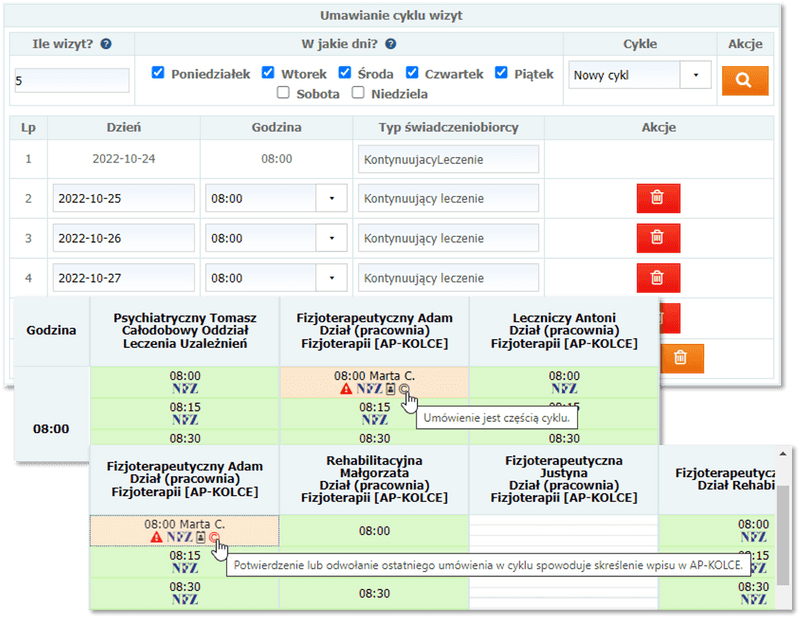Click the orange trash button

click(682, 358)
